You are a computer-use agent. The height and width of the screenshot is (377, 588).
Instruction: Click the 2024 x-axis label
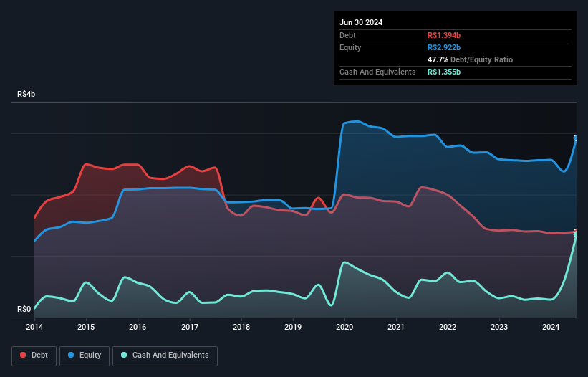[551, 327]
